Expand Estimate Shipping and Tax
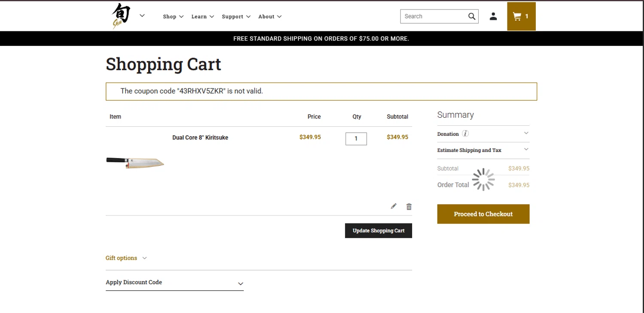Viewport: 644px width, 313px height. click(483, 150)
